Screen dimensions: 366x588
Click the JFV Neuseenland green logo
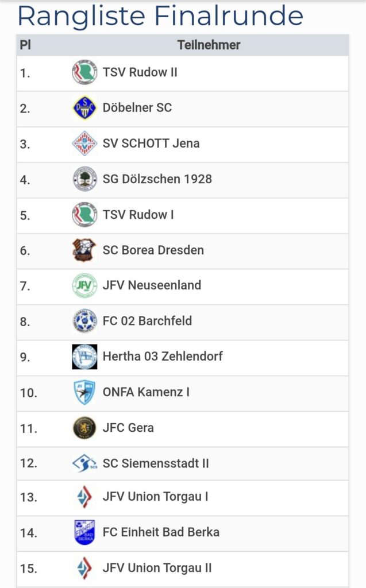tap(84, 285)
